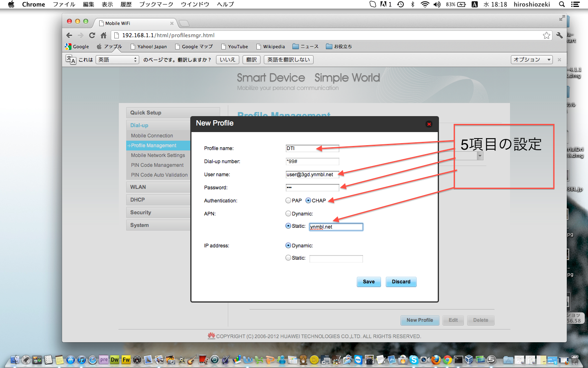The image size is (588, 368).
Task: Go to the browser home page icon
Action: pyautogui.click(x=103, y=36)
